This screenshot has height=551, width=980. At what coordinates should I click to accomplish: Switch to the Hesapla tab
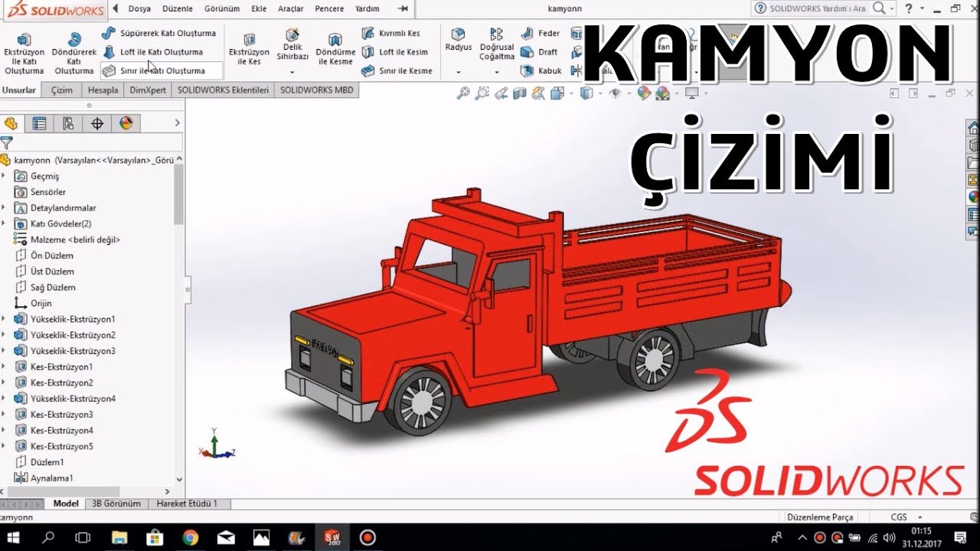click(x=103, y=90)
